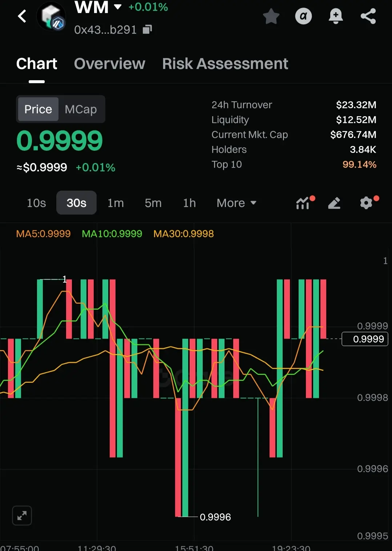Select the Price toggle
Screen dimensions: 392x551
[x=38, y=109]
